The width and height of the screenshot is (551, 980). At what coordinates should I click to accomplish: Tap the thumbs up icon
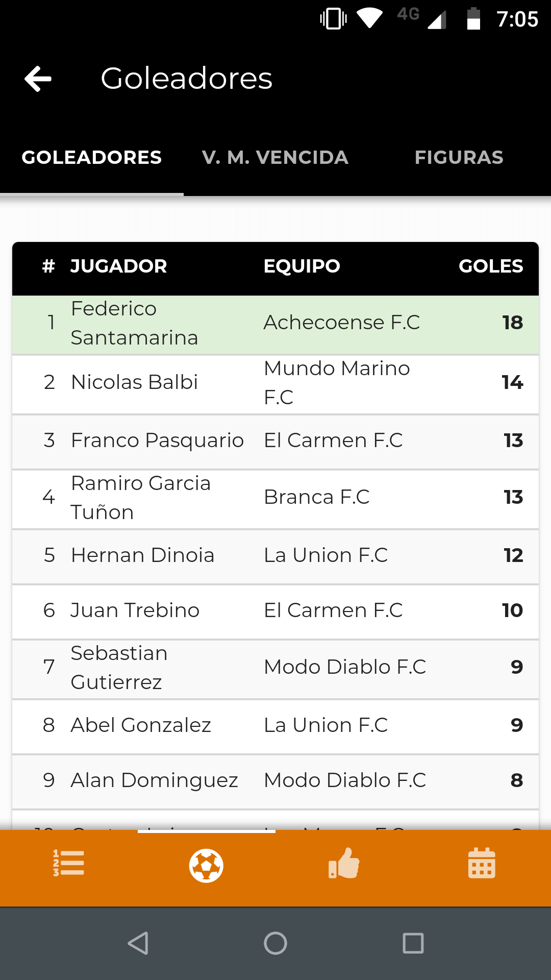coord(344,864)
